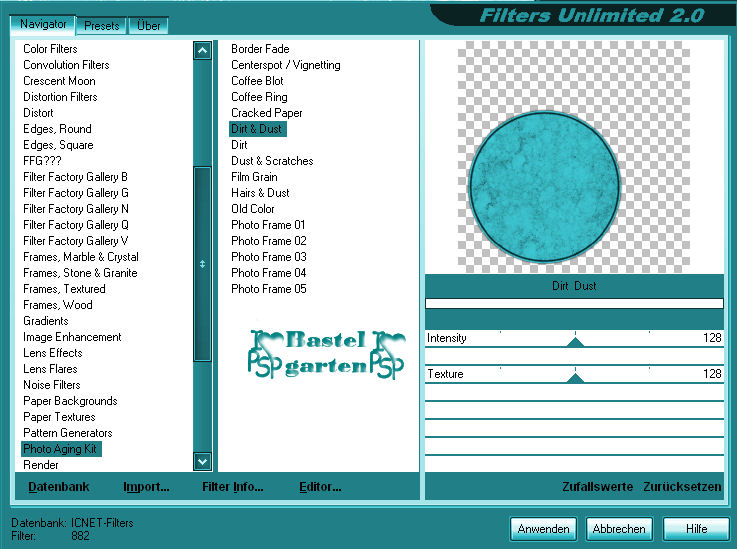
Task: Open the Über tab
Action: pos(149,26)
